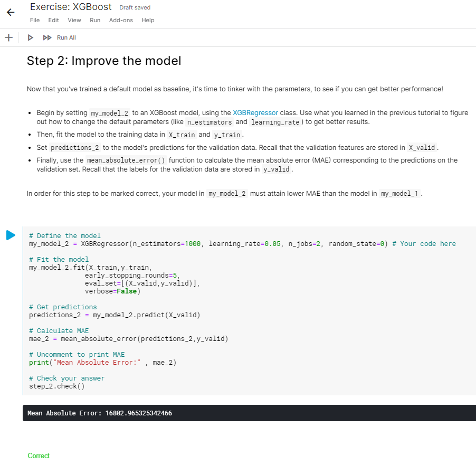The height and width of the screenshot is (465, 476).
Task: Click the back arrow icon
Action: pos(11,12)
